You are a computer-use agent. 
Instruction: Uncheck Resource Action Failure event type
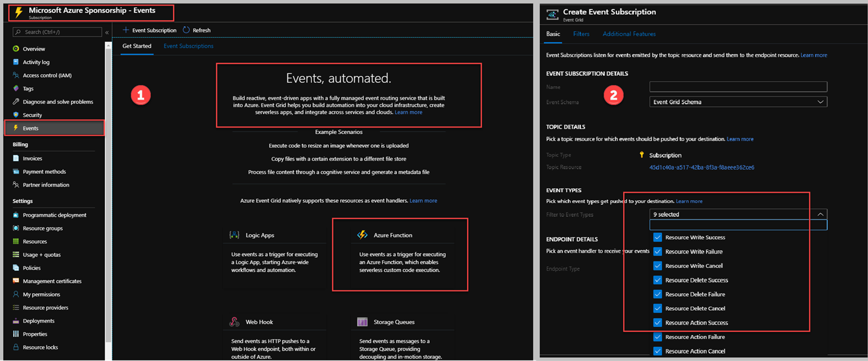click(657, 337)
